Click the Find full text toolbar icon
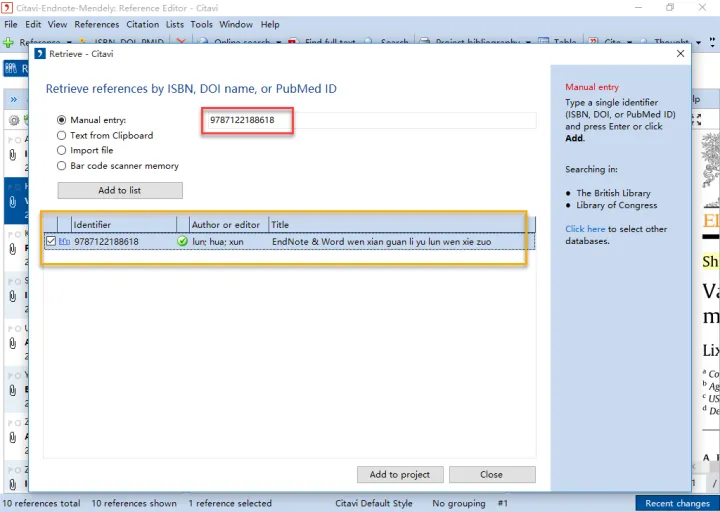Image resolution: width=720 pixels, height=512 pixels. point(293,42)
